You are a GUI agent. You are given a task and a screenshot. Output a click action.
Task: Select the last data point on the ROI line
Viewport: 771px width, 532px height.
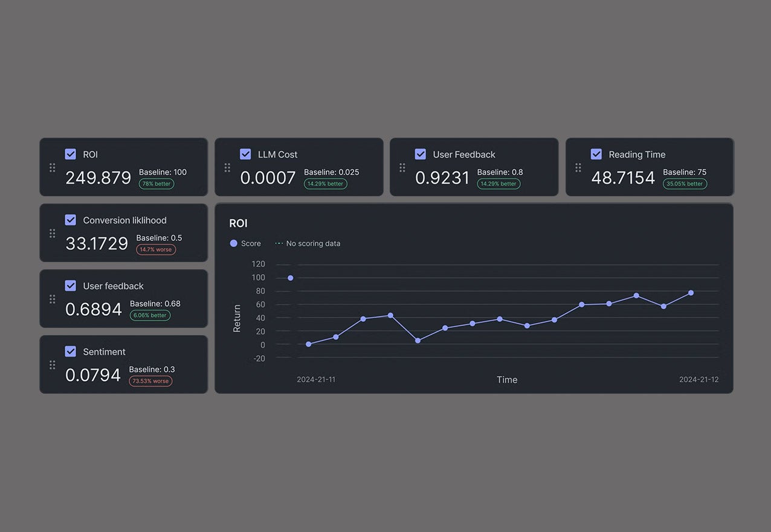point(691,293)
